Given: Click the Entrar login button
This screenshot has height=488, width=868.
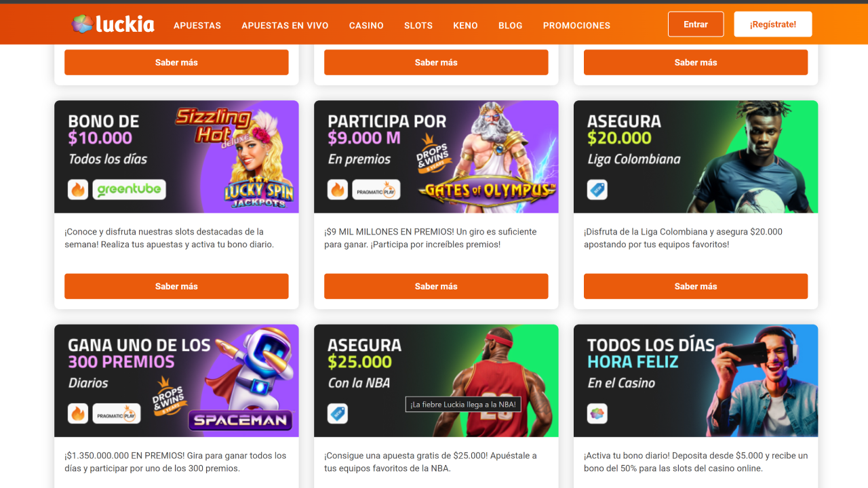Looking at the screenshot, I should click(x=696, y=24).
